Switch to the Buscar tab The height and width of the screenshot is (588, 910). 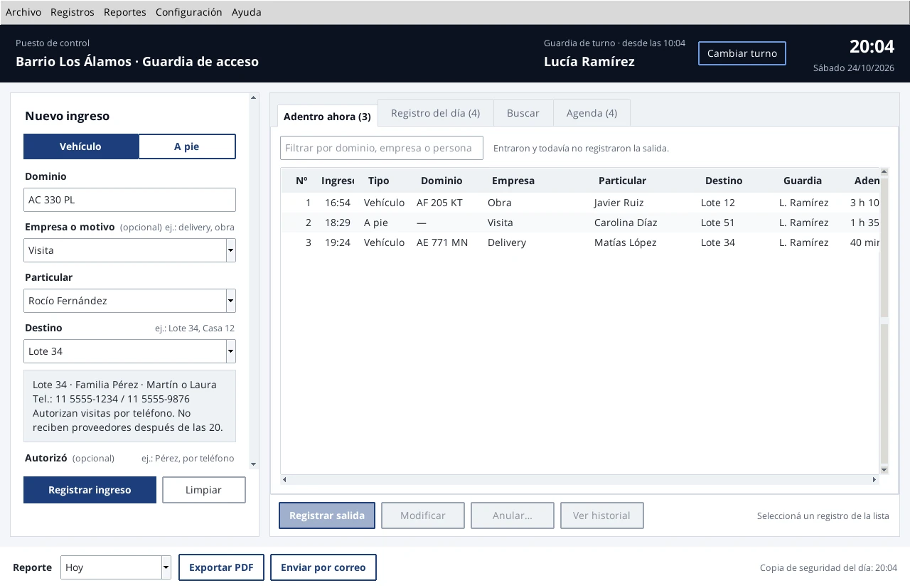click(x=523, y=112)
